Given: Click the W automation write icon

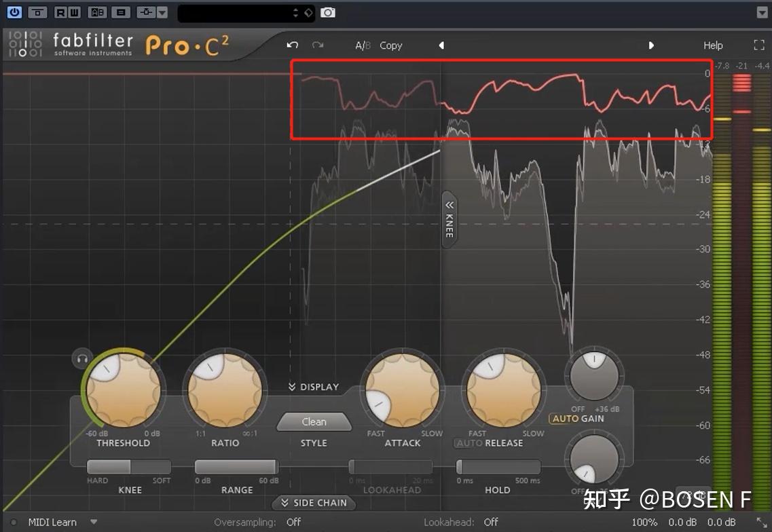Looking at the screenshot, I should pos(73,12).
